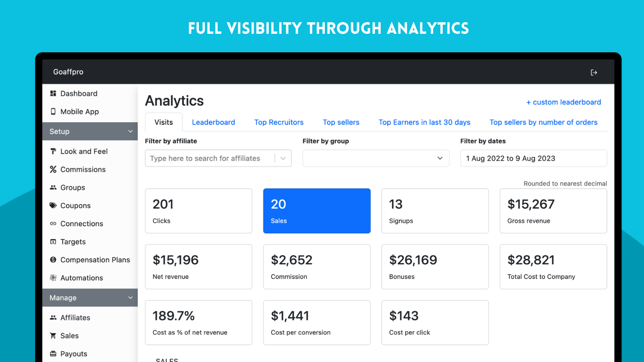Click the Targets sidebar icon

pos(53,242)
